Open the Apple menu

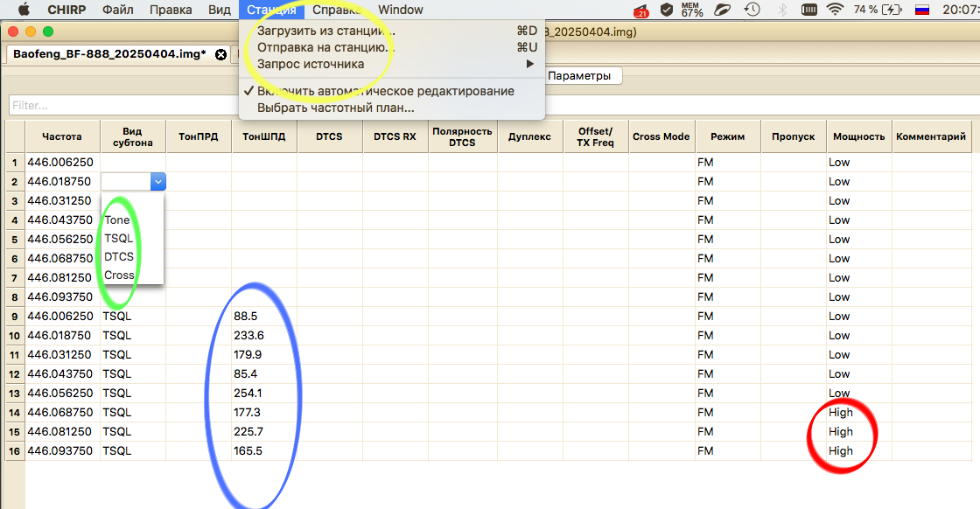click(x=24, y=10)
